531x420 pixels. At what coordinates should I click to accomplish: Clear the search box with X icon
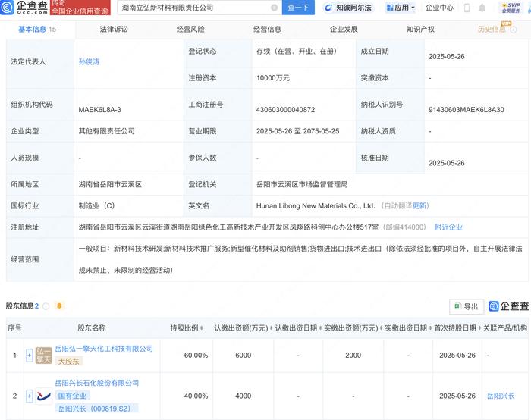pyautogui.click(x=275, y=8)
